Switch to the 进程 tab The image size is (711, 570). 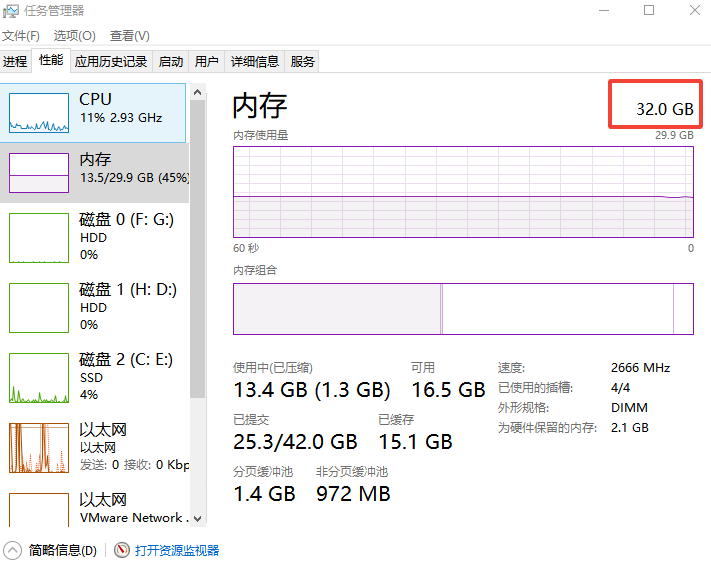click(x=15, y=61)
